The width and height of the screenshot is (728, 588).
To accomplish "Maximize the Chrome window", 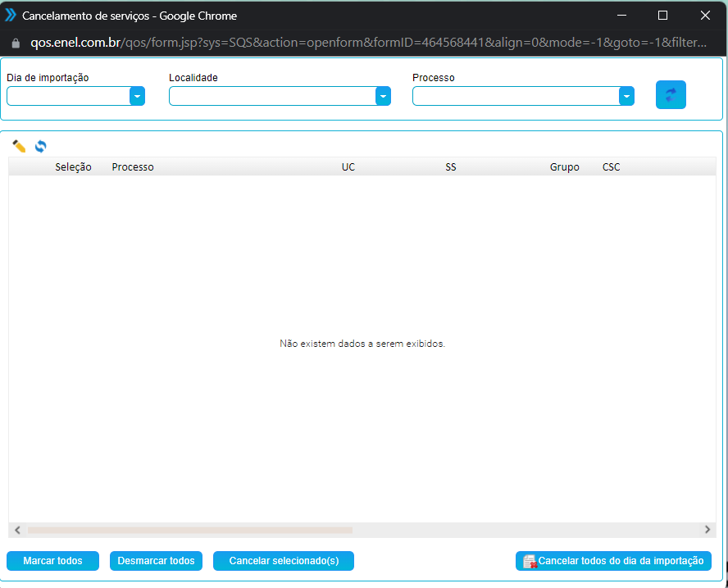I will click(x=662, y=15).
